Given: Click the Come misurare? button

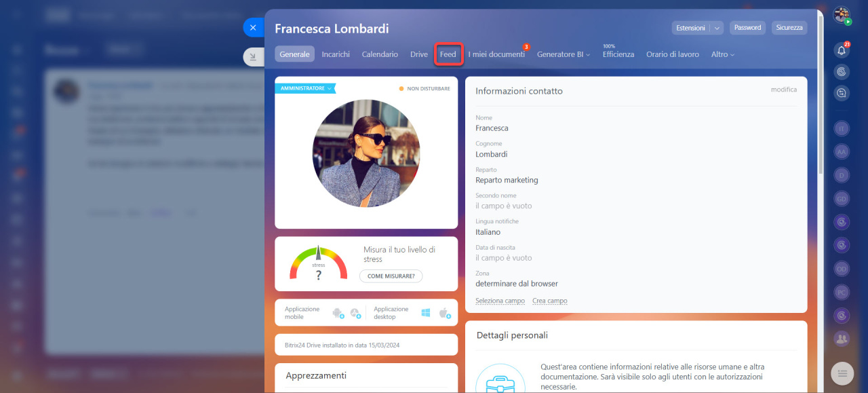Looking at the screenshot, I should pos(391,276).
